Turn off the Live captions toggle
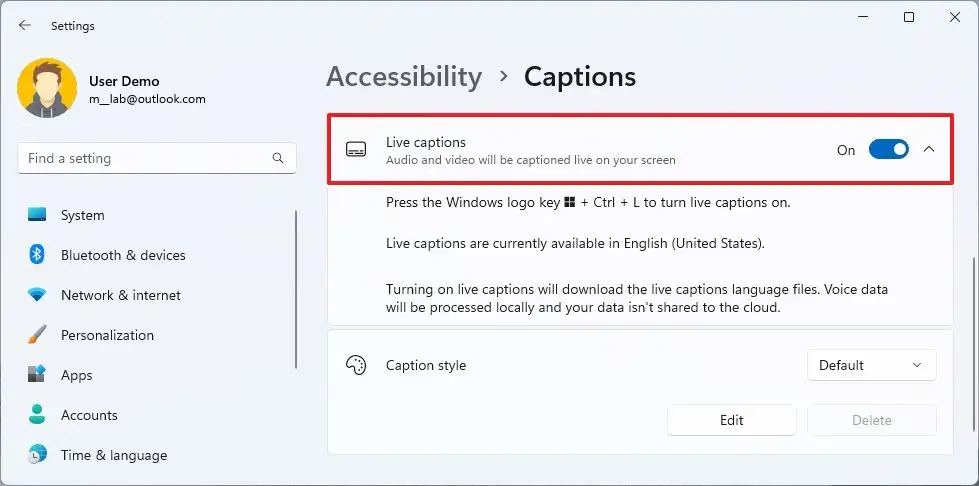This screenshot has height=486, width=979. coord(888,150)
